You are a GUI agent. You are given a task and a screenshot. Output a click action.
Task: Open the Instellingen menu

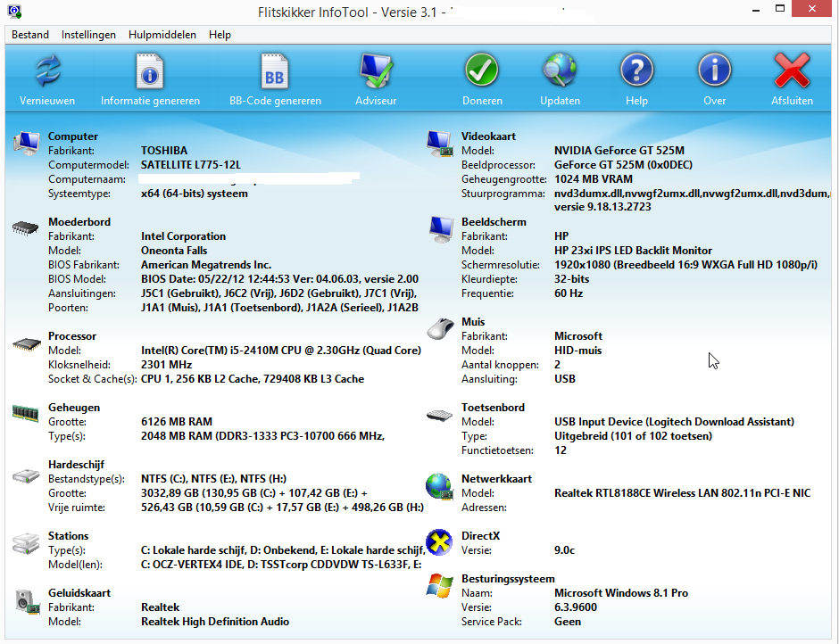point(88,35)
